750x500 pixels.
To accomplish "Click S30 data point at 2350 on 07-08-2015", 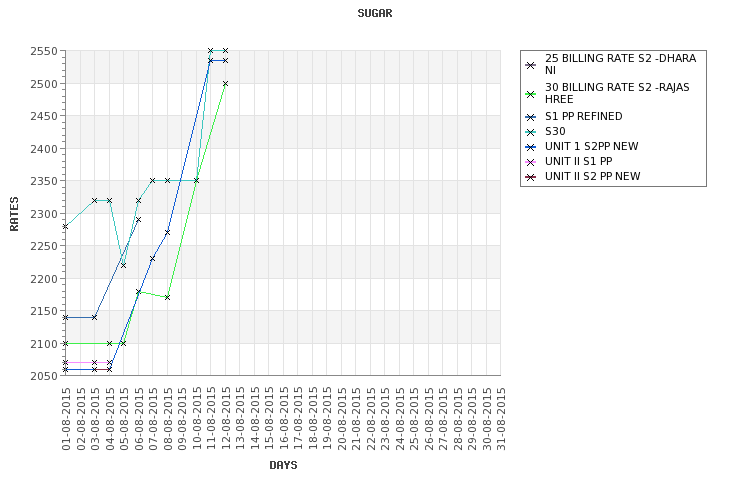I will pos(153,180).
